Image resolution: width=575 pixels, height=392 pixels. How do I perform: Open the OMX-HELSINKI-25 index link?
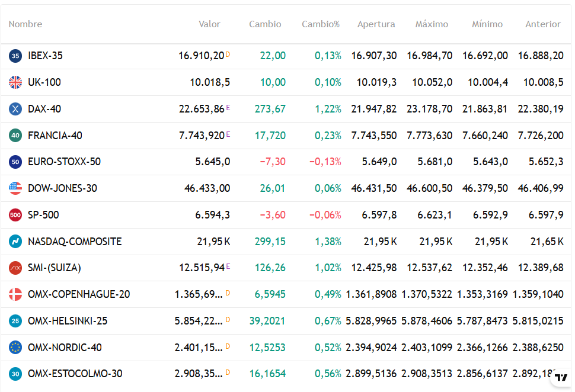point(68,321)
